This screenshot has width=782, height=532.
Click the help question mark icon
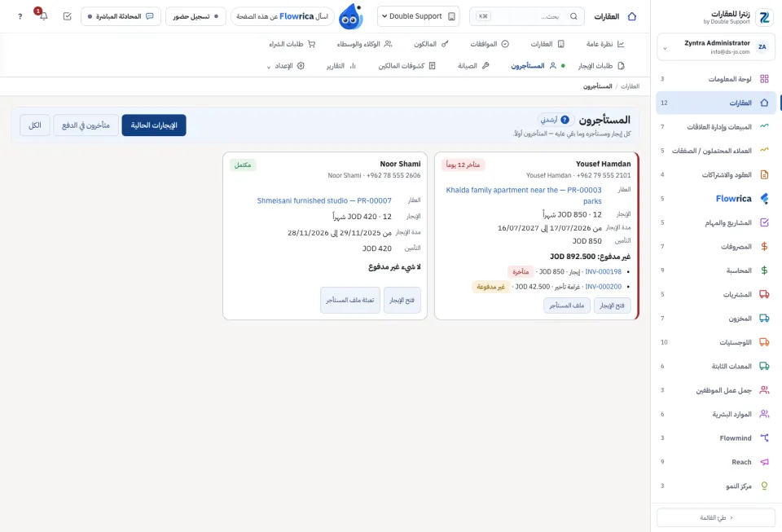pos(20,16)
